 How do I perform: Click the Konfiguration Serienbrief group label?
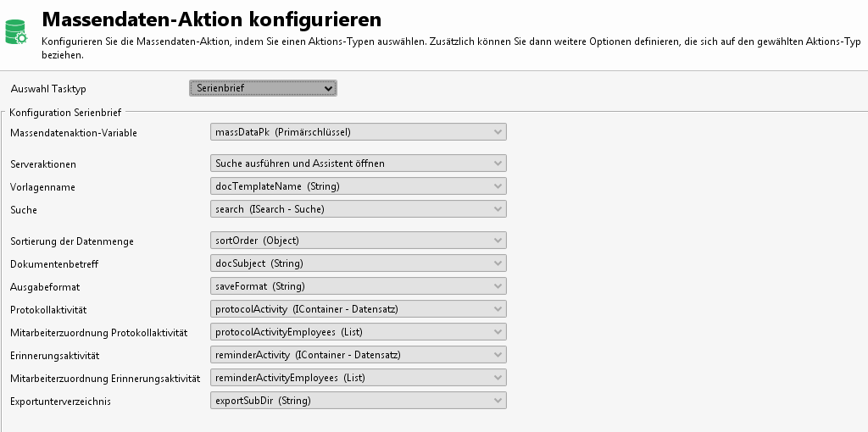pyautogui.click(x=64, y=112)
